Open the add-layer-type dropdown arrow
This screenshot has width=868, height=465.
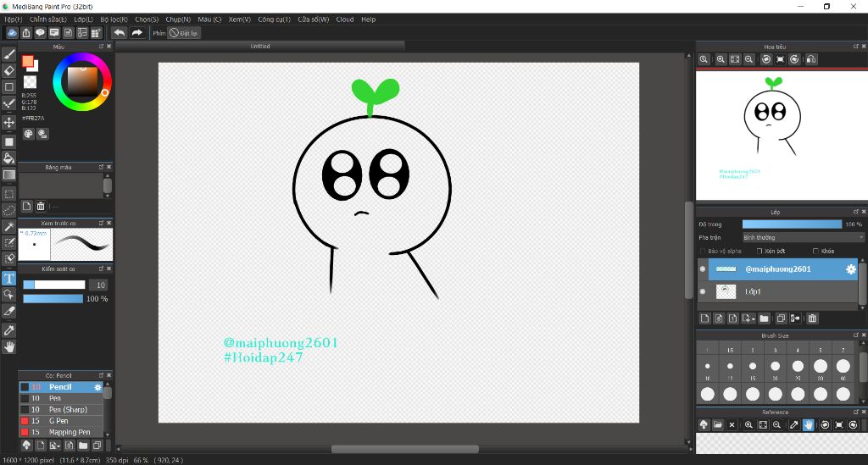(748, 318)
